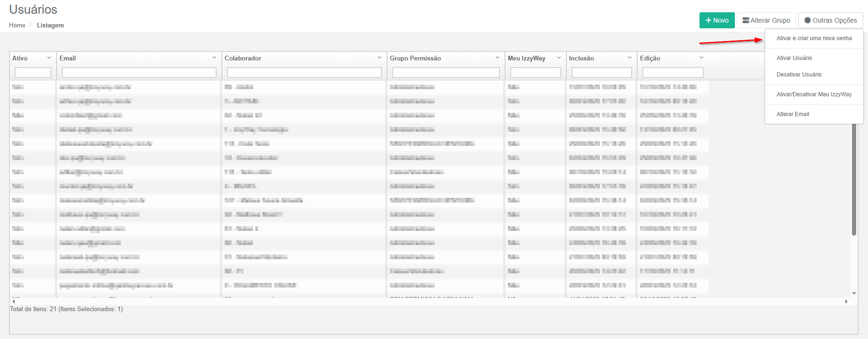Open the Ativo column dropdown arrow
The height and width of the screenshot is (339, 868).
[49, 58]
